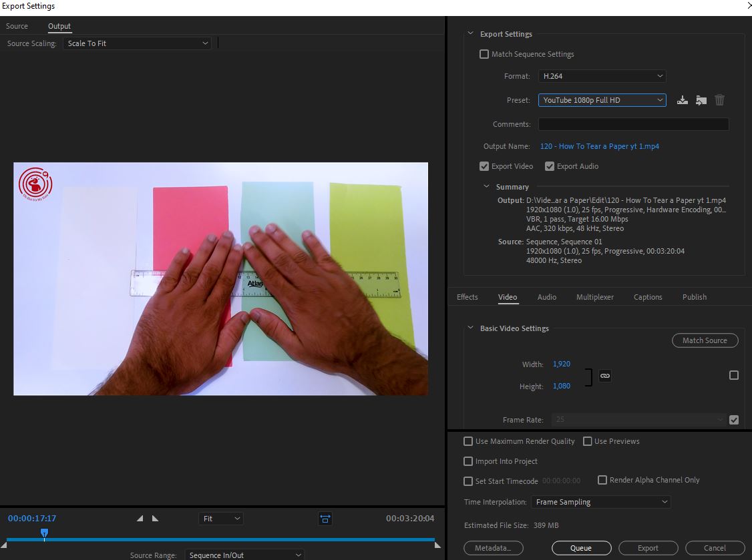Select the Video tab
Viewport: 752px width, 560px height.
(x=508, y=297)
